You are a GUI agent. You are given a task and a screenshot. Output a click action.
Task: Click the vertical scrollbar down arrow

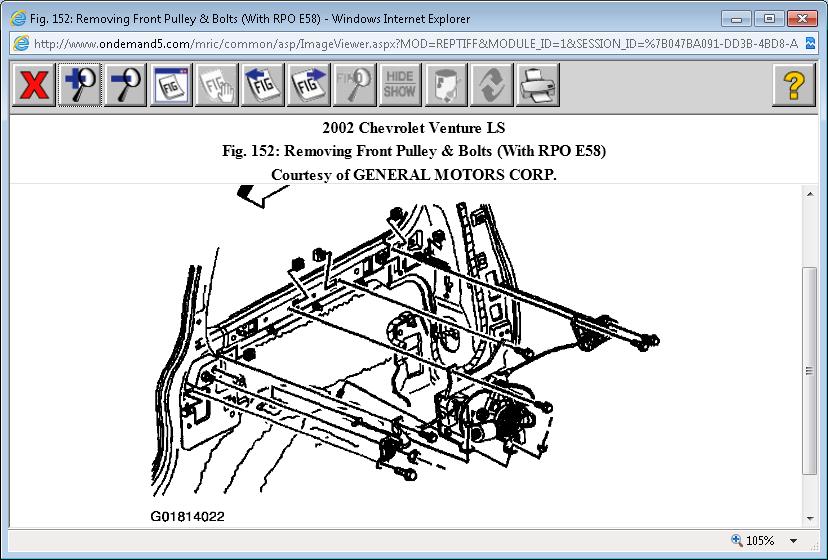(x=810, y=519)
